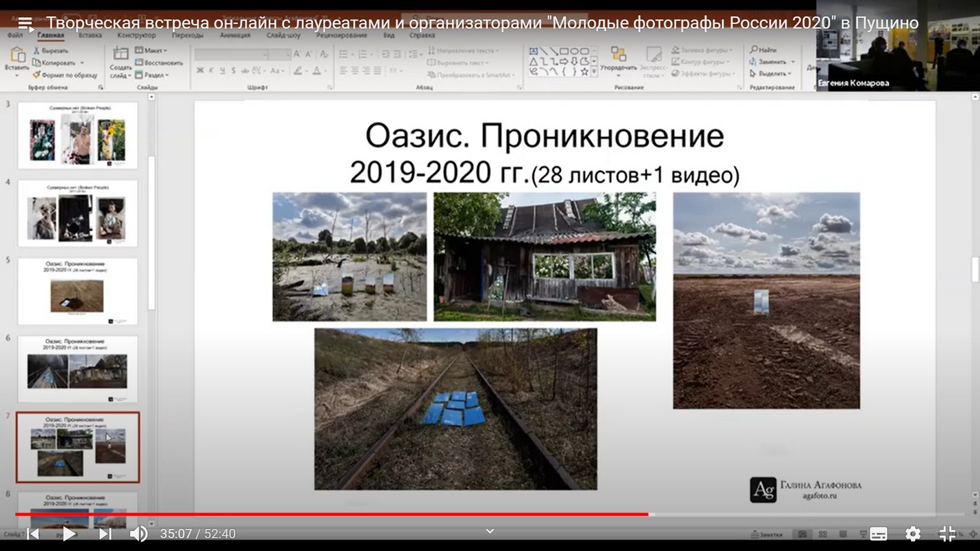The image size is (980, 551).
Task: Open the Раздел section dropdown
Action: (152, 74)
